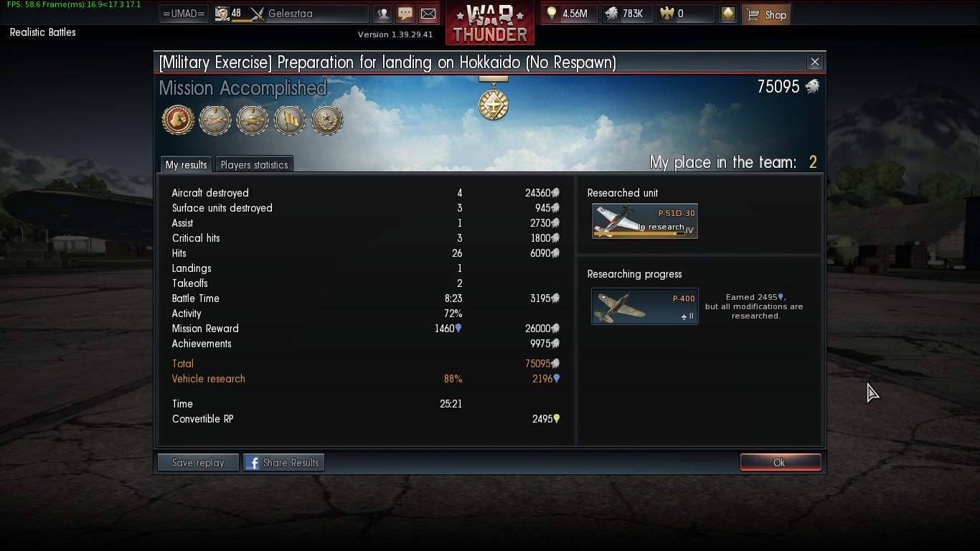
Task: Click the Golden Eagles balance icon
Action: (668, 14)
